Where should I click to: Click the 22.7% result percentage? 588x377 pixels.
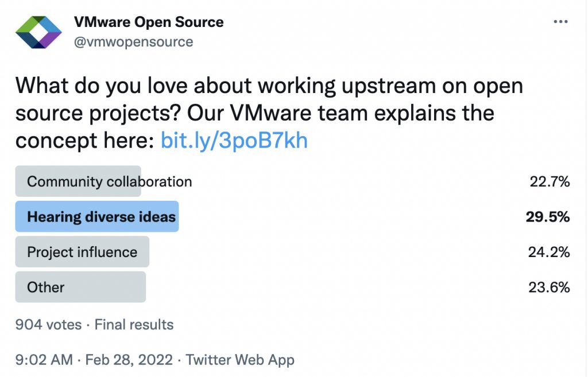click(550, 182)
